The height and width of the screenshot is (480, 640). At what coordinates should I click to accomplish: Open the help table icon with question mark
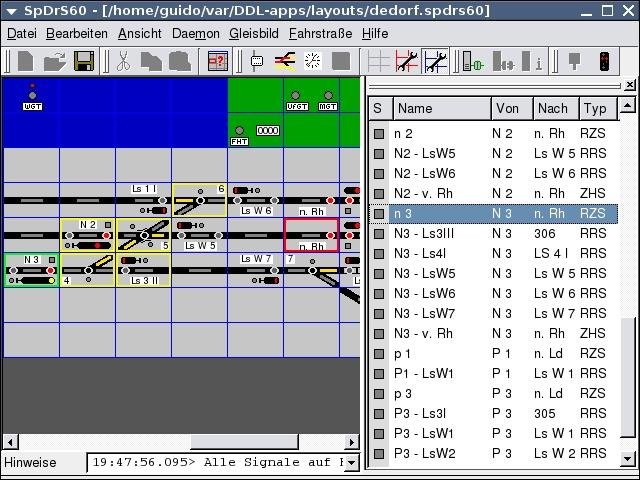tap(218, 62)
